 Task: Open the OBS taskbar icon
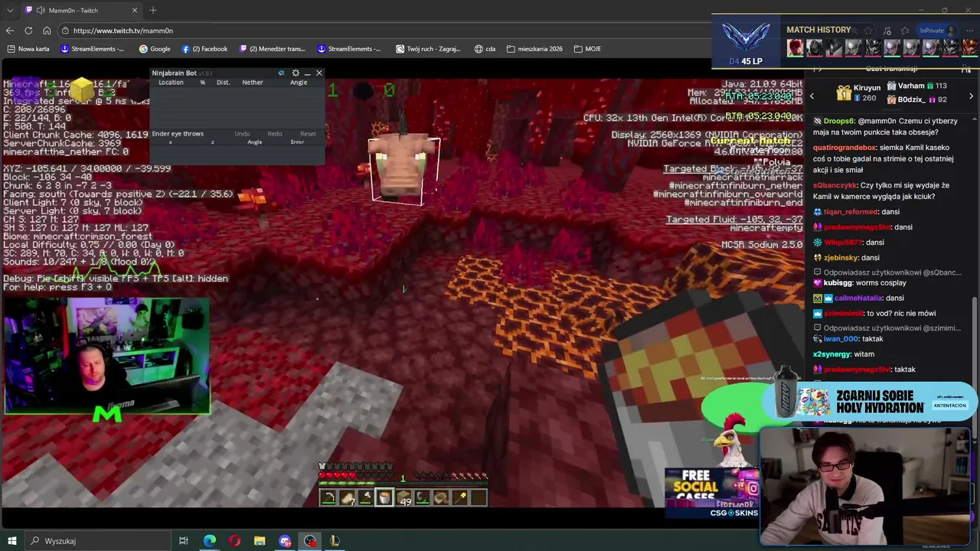(x=309, y=541)
